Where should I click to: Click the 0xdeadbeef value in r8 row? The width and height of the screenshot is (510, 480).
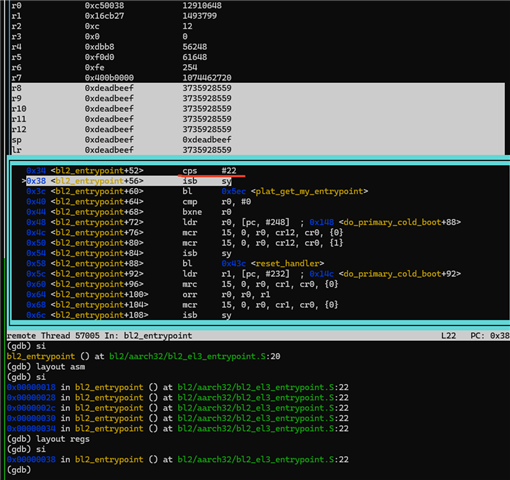pos(109,88)
